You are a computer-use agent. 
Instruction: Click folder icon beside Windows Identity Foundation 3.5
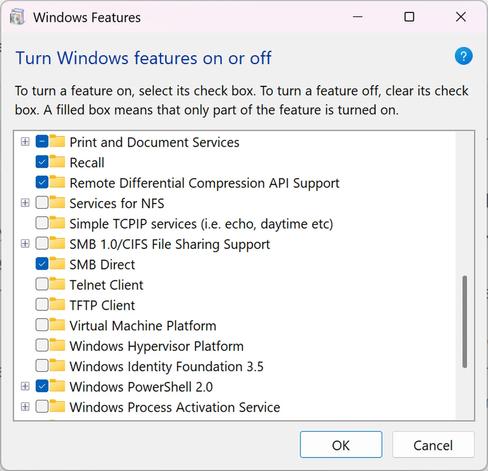click(x=57, y=366)
